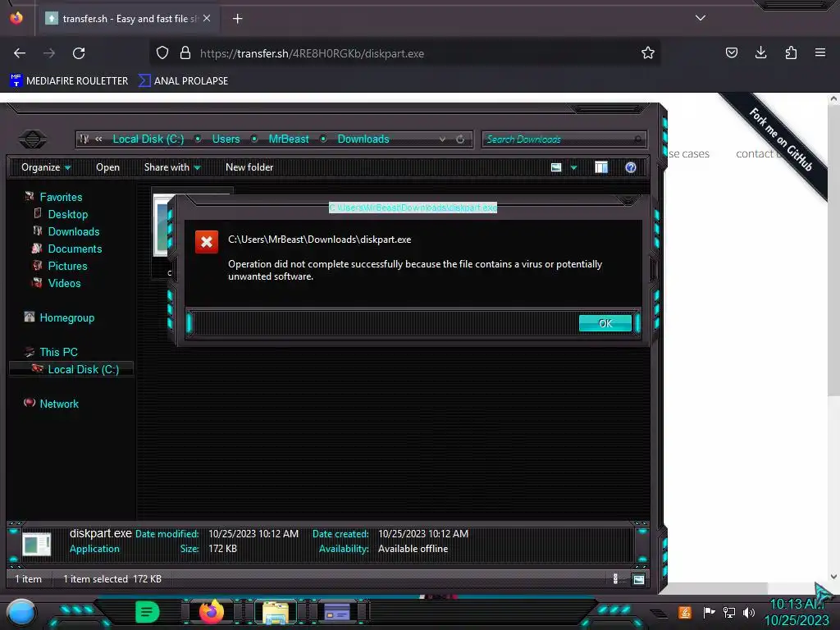Open Explorer help
The width and height of the screenshot is (840, 630).
coord(631,167)
